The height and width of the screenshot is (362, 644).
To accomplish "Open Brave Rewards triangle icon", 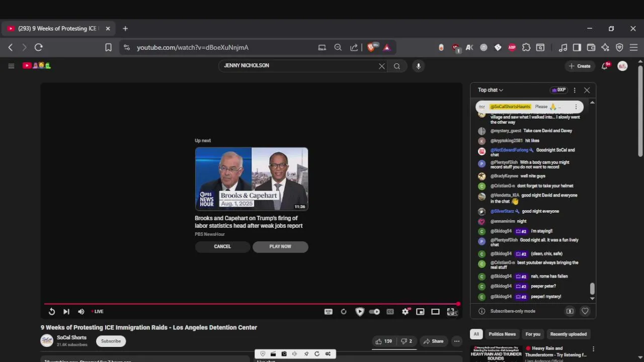I will (x=387, y=47).
